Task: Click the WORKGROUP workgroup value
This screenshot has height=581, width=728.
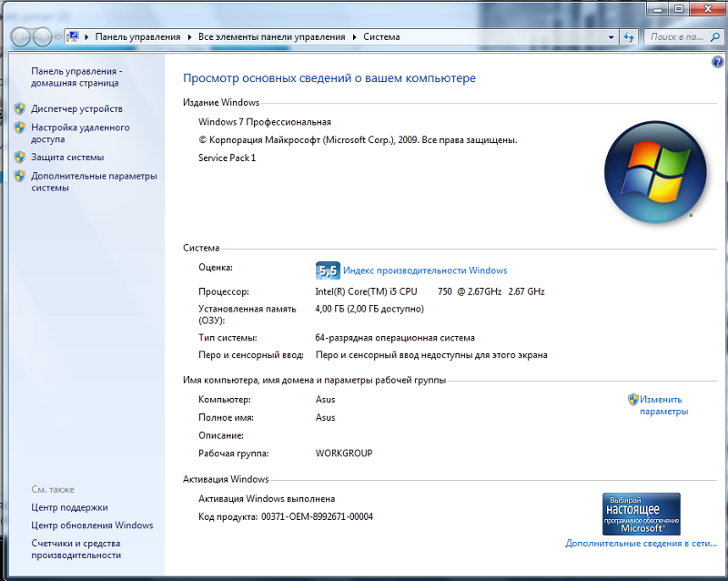Action: 344,454
